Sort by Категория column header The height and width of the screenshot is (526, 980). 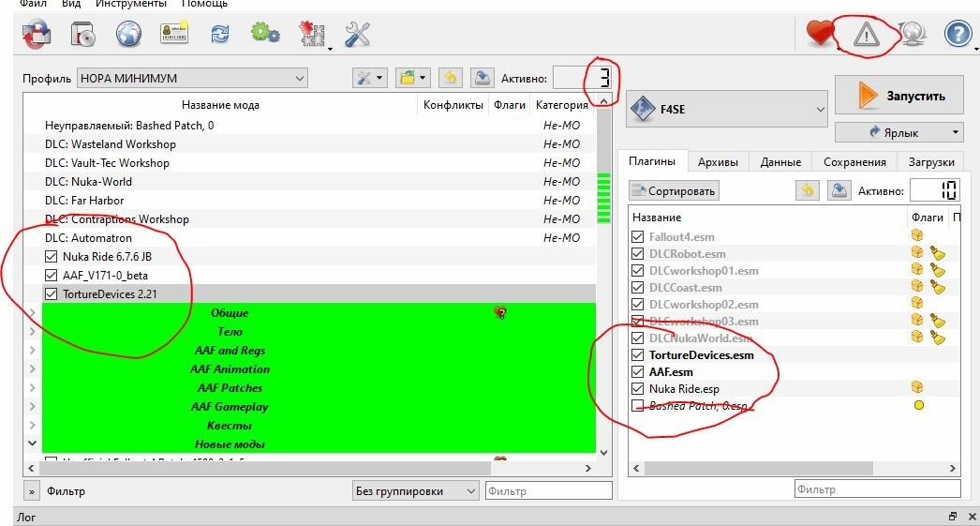tap(561, 105)
